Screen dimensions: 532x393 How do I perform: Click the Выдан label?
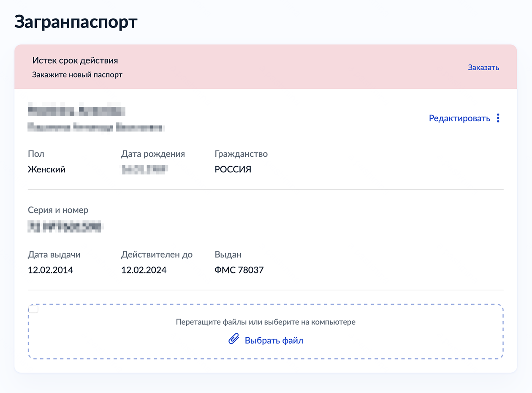228,255
